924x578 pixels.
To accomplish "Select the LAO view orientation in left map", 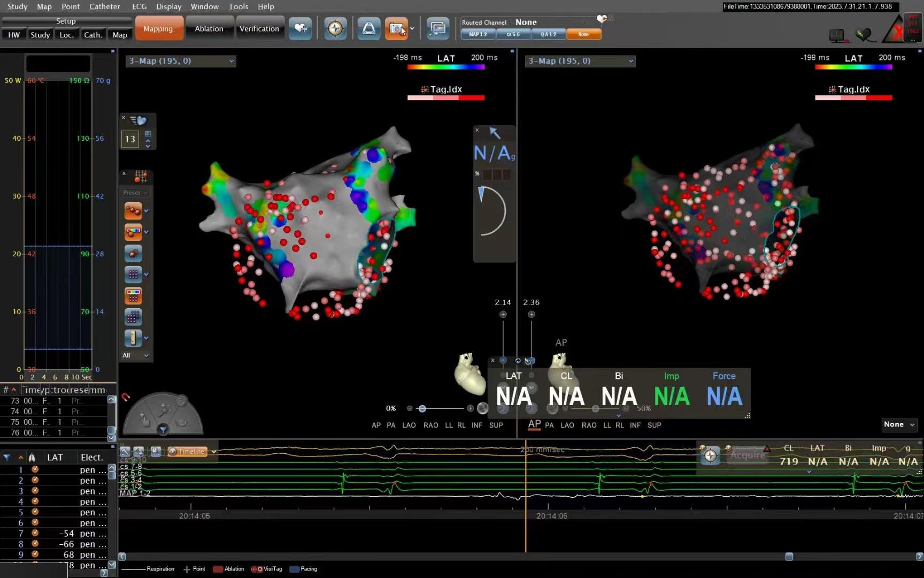I will pyautogui.click(x=409, y=425).
